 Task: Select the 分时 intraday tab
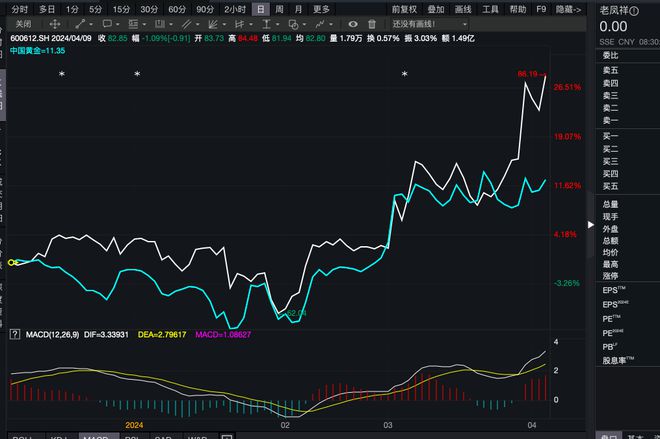coord(19,8)
